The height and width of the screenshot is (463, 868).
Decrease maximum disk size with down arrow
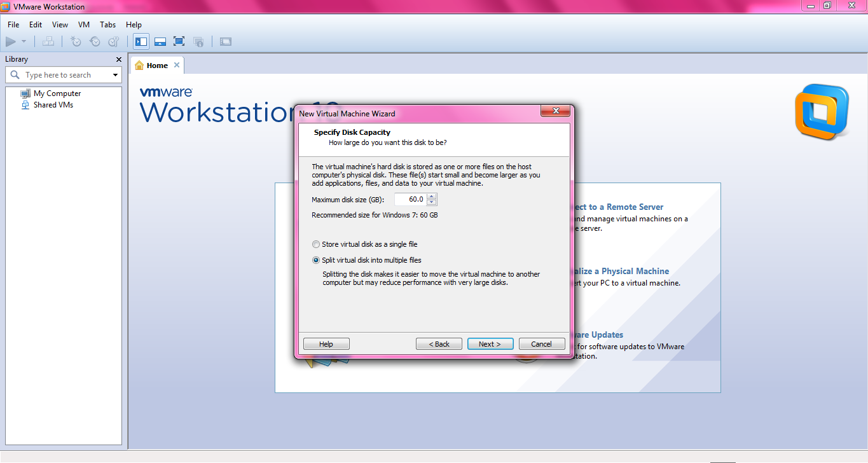coord(432,203)
